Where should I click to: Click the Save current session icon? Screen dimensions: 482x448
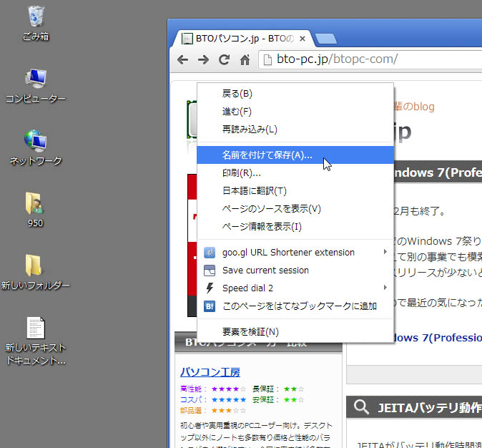(210, 270)
